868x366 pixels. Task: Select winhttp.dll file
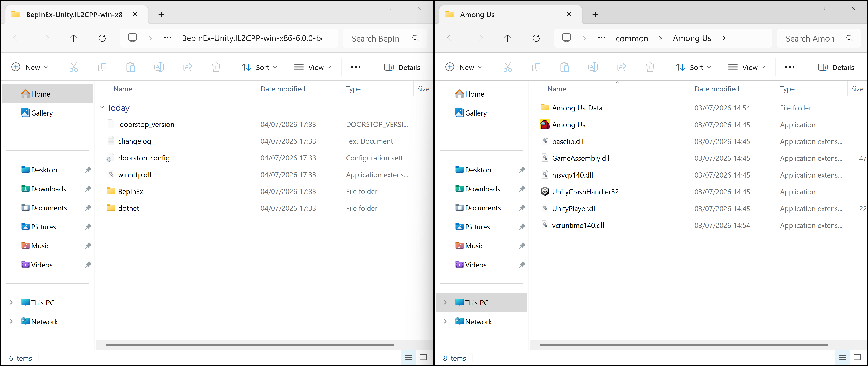(x=134, y=174)
